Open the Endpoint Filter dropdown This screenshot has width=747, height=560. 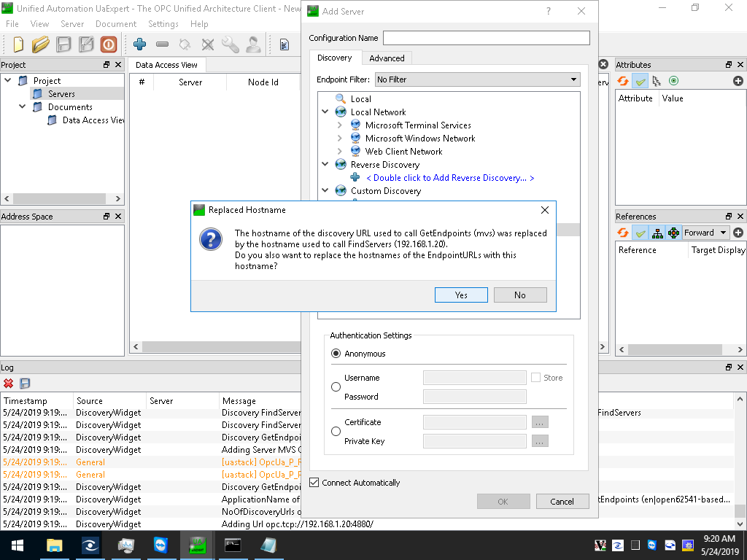[x=477, y=79]
